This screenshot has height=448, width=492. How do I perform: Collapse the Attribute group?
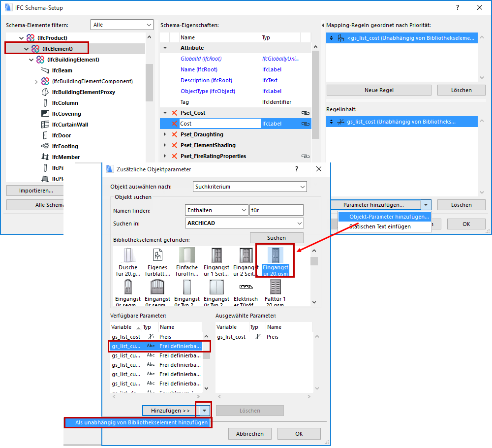point(165,48)
